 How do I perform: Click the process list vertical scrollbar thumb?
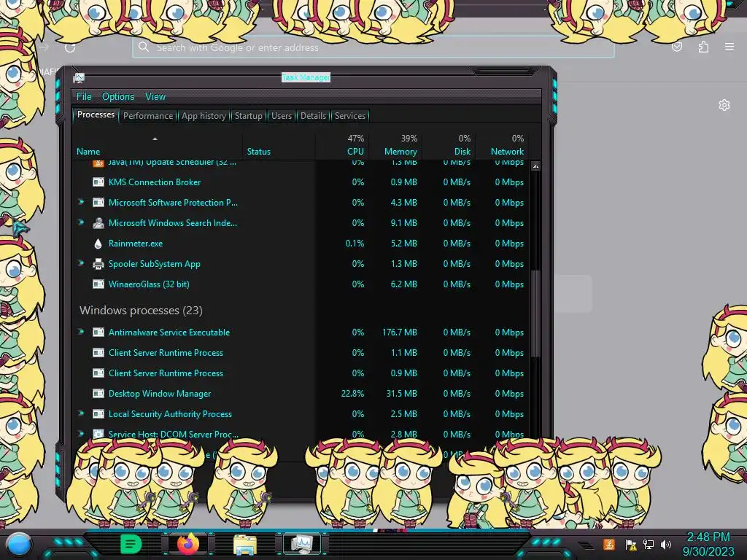535,314
